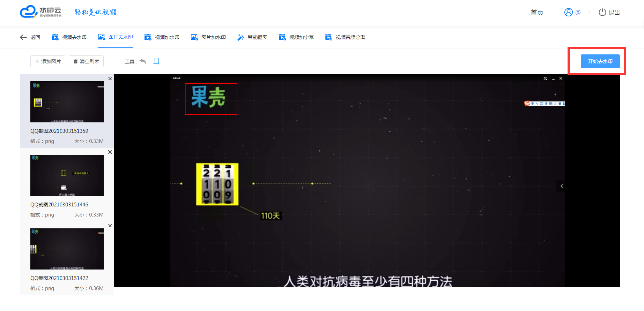Click file name QQ截图20210303151359
Viewport: 644px width, 311px height.
point(59,131)
